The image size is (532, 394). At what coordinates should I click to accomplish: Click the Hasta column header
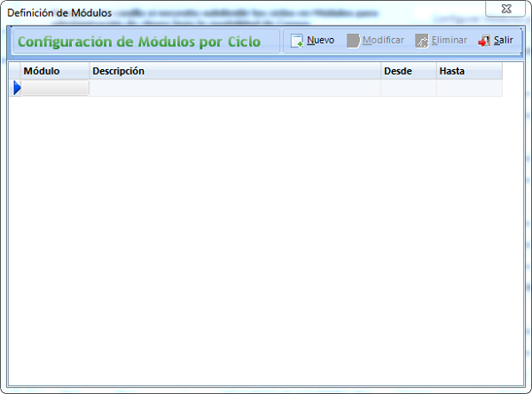pyautogui.click(x=469, y=71)
